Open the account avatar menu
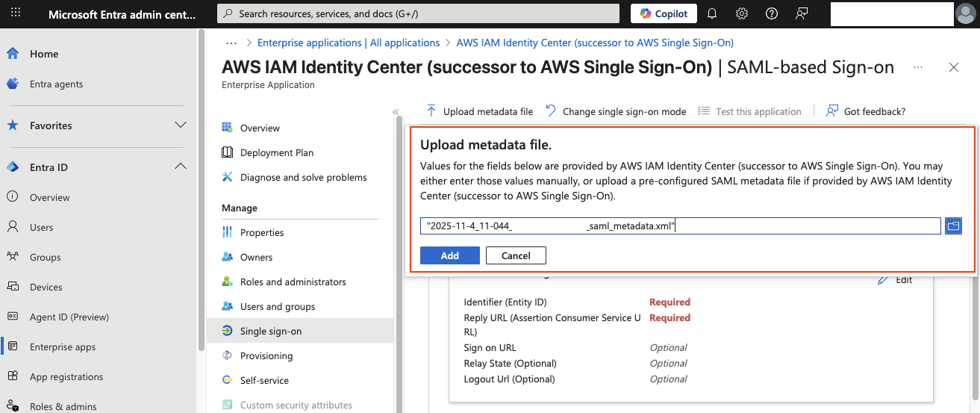Viewport: 980px width, 413px height. point(965,13)
